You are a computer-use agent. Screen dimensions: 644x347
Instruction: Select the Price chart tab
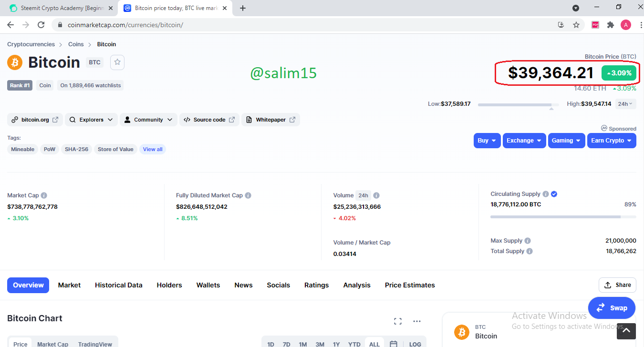(x=21, y=344)
